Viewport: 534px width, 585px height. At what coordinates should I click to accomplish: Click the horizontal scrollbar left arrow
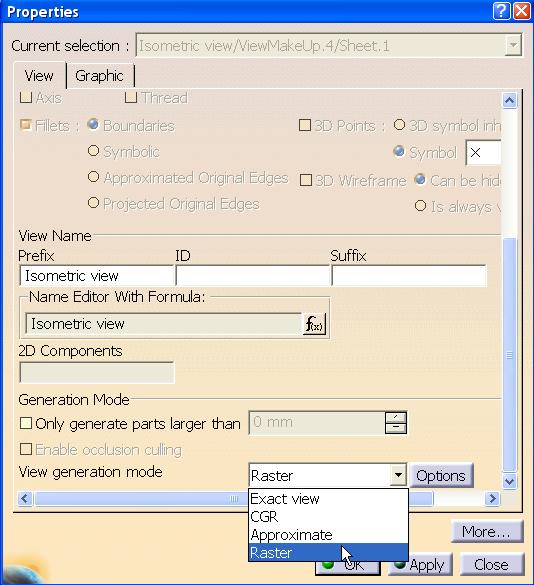click(25, 498)
